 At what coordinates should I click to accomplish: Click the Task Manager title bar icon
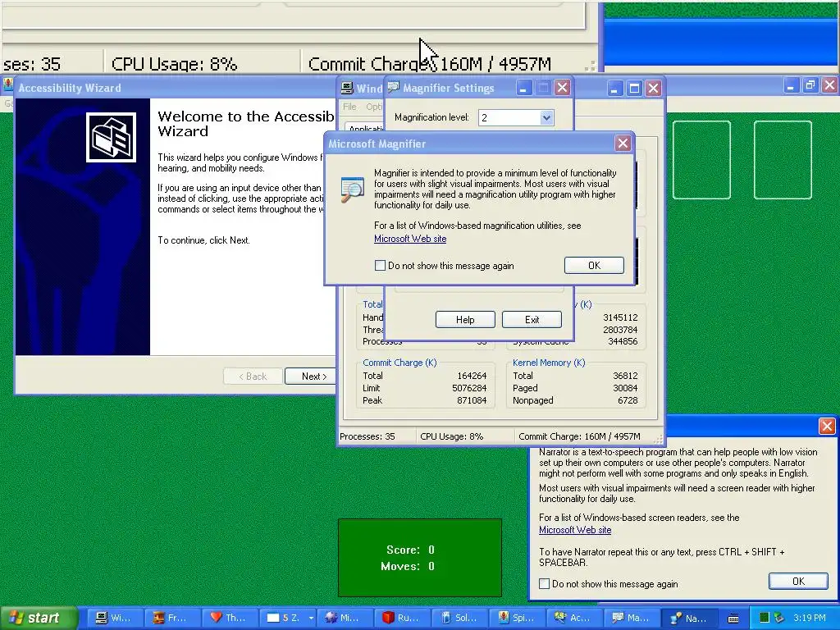pyautogui.click(x=347, y=88)
